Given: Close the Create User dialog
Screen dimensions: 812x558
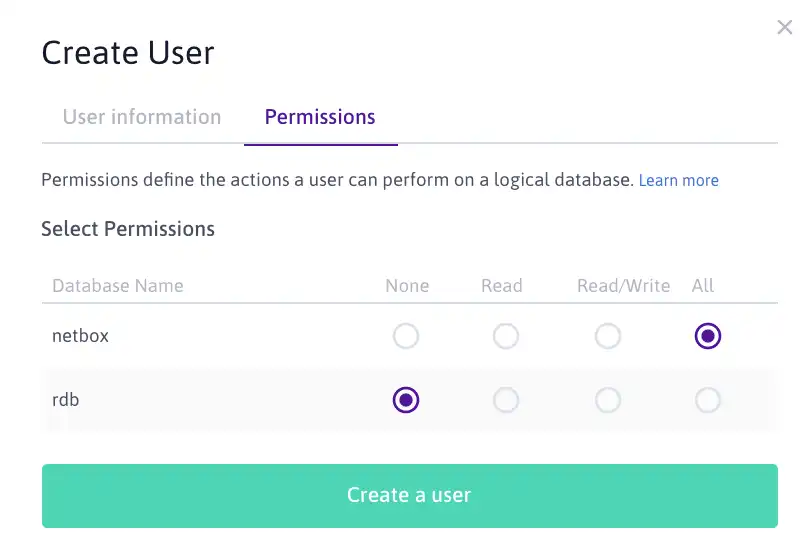Looking at the screenshot, I should pos(785,27).
